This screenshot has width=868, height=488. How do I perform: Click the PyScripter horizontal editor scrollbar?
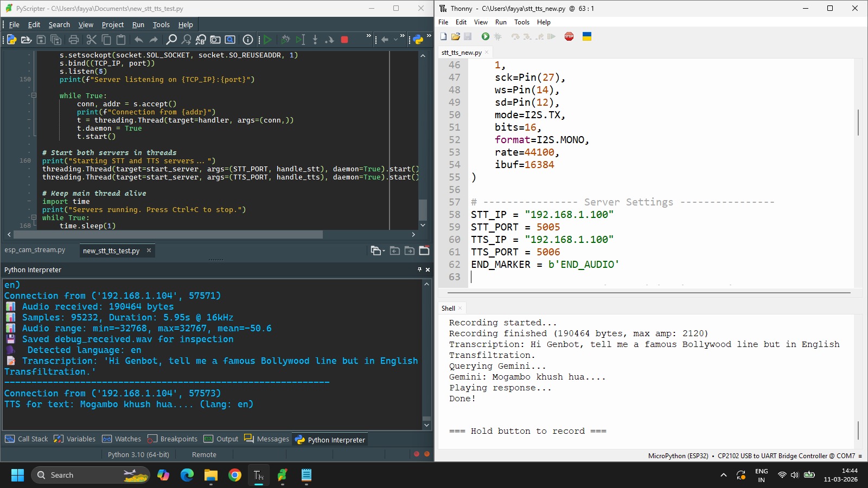(168, 235)
